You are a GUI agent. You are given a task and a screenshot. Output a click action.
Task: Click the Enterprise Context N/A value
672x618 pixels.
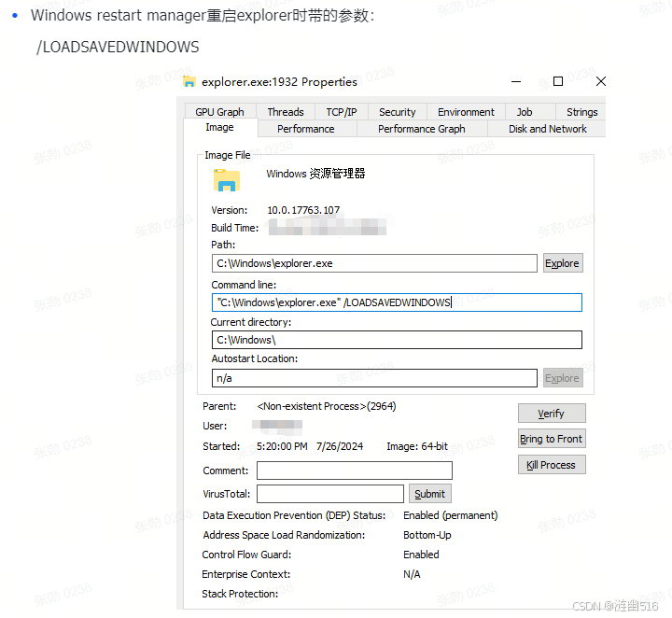412,574
